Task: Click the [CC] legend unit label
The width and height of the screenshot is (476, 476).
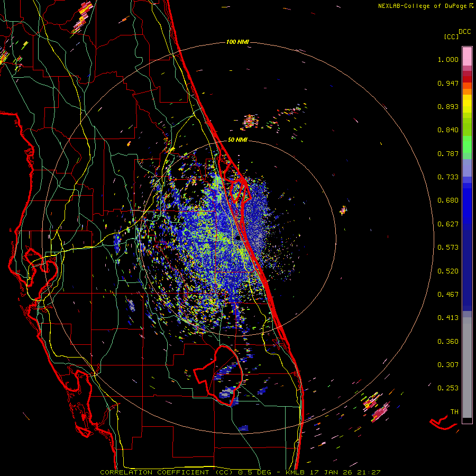Action: [451, 37]
